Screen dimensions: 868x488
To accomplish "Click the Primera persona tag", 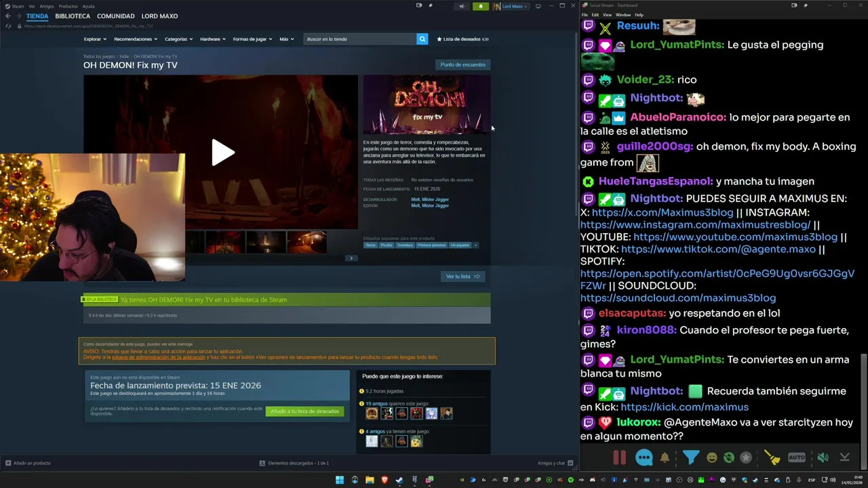I will click(x=431, y=245).
